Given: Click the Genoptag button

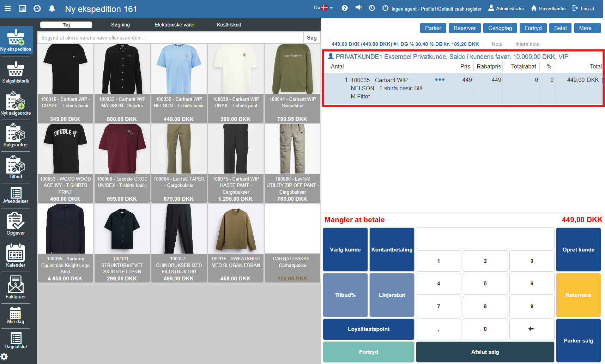Looking at the screenshot, I should click(x=500, y=28).
